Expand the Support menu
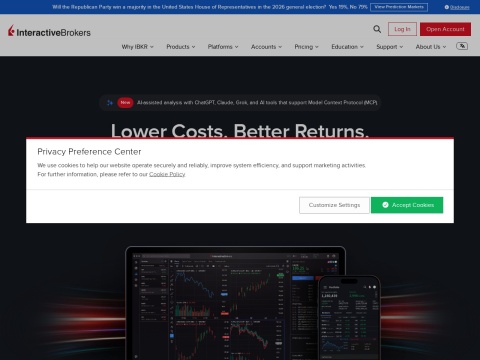Viewport: 480px width, 360px height. point(390,47)
